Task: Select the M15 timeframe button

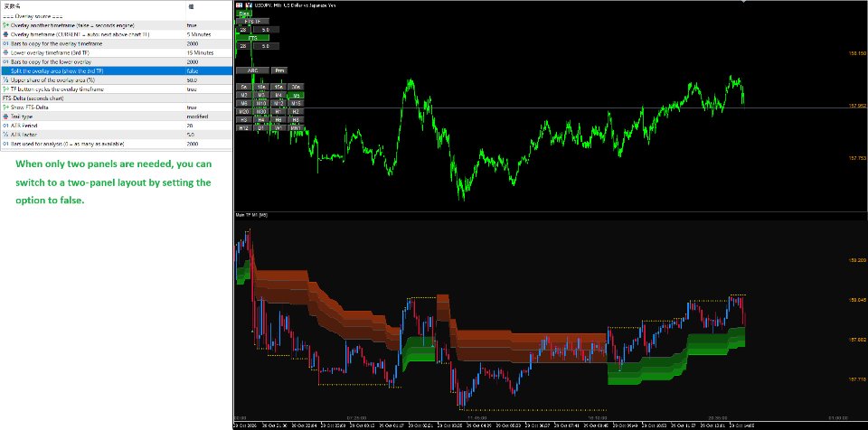Action: point(296,103)
